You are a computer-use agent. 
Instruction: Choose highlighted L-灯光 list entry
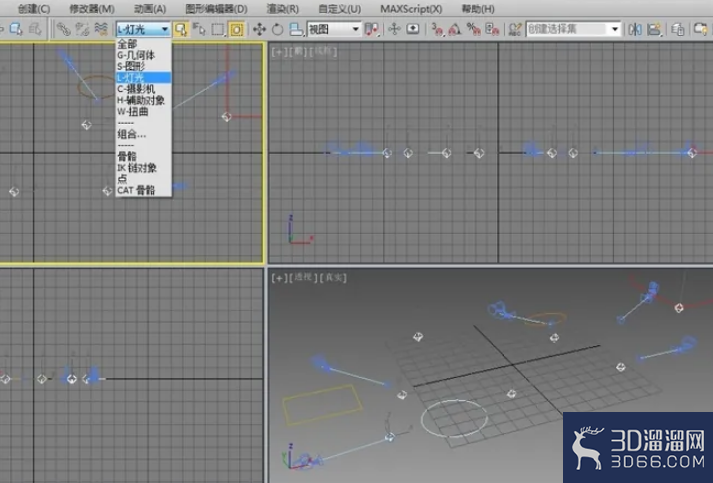[x=144, y=78]
